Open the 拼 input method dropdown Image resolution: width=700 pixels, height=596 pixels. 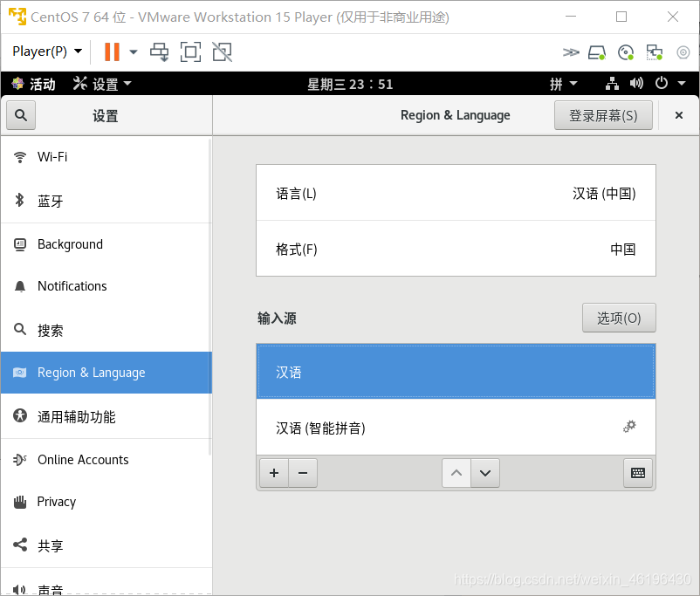(x=563, y=84)
